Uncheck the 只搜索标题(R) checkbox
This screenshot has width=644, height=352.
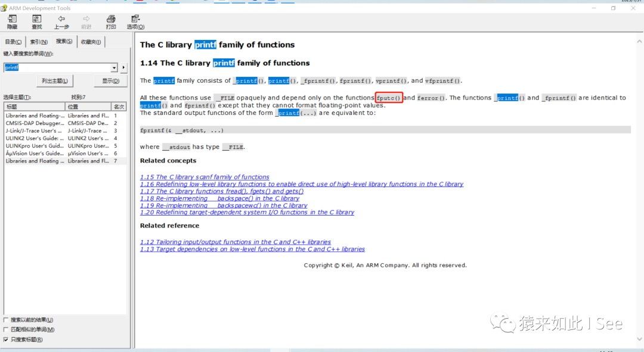point(6,339)
